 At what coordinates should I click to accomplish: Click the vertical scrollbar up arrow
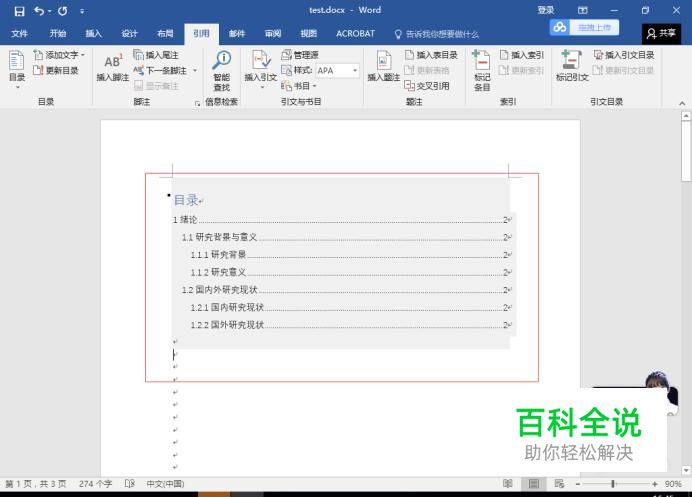click(685, 116)
